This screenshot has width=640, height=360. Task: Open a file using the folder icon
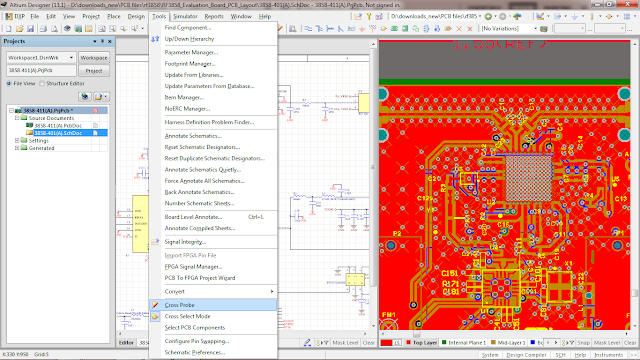click(19, 29)
